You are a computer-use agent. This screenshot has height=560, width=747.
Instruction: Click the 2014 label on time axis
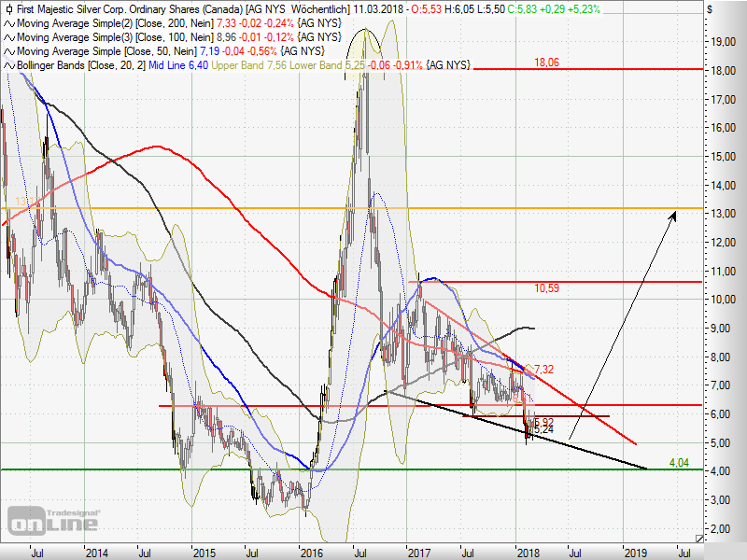(97, 553)
